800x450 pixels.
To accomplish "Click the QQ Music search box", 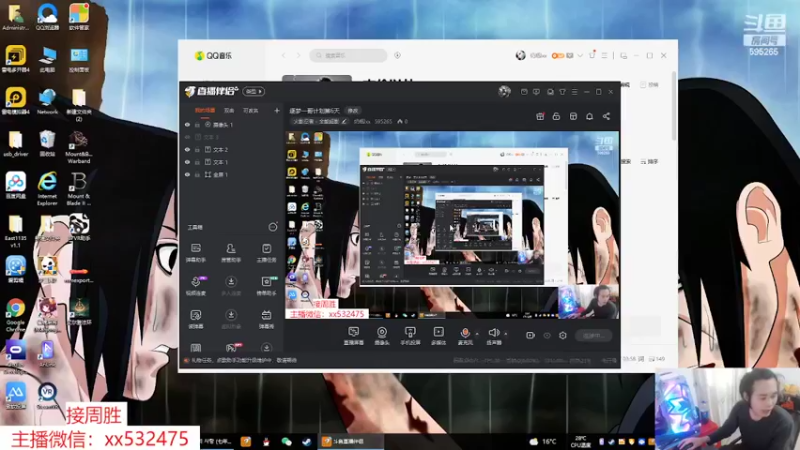I will (x=348, y=55).
